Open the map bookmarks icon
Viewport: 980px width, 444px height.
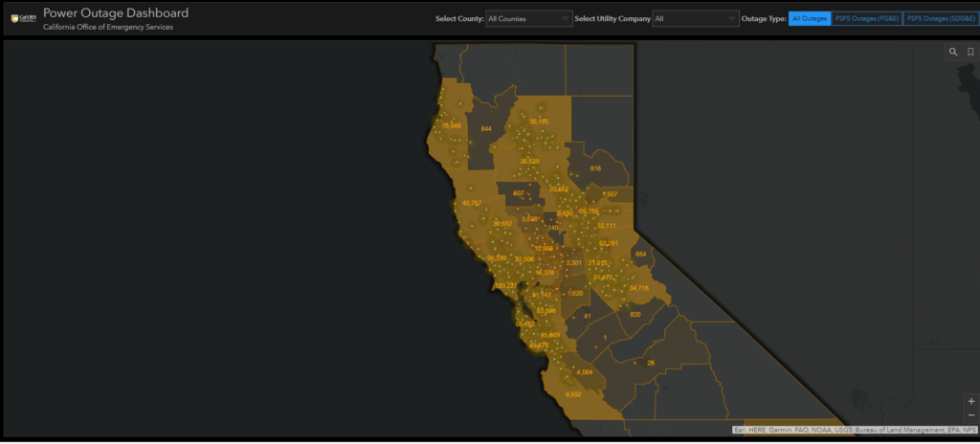tap(969, 53)
